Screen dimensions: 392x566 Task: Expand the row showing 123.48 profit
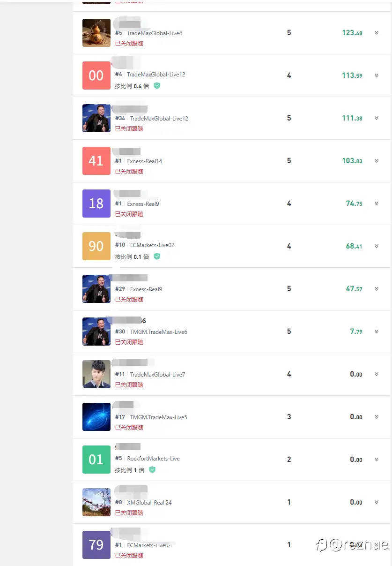377,33
